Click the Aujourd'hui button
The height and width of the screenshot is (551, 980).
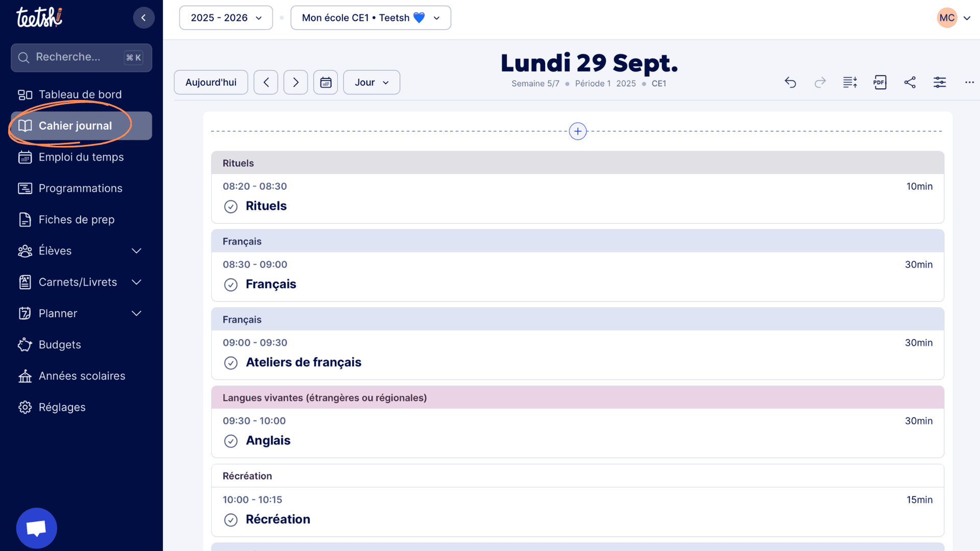[211, 83]
